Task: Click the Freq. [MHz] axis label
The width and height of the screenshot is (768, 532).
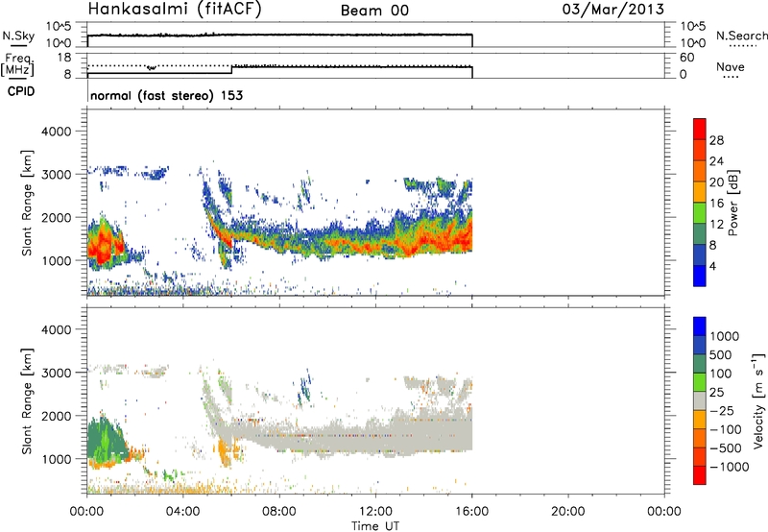Action: tap(17, 64)
